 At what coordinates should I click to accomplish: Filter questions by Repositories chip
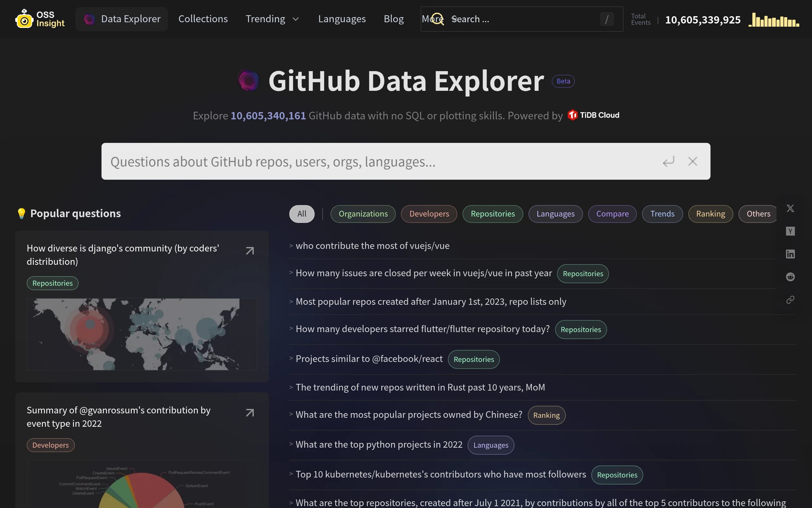493,214
